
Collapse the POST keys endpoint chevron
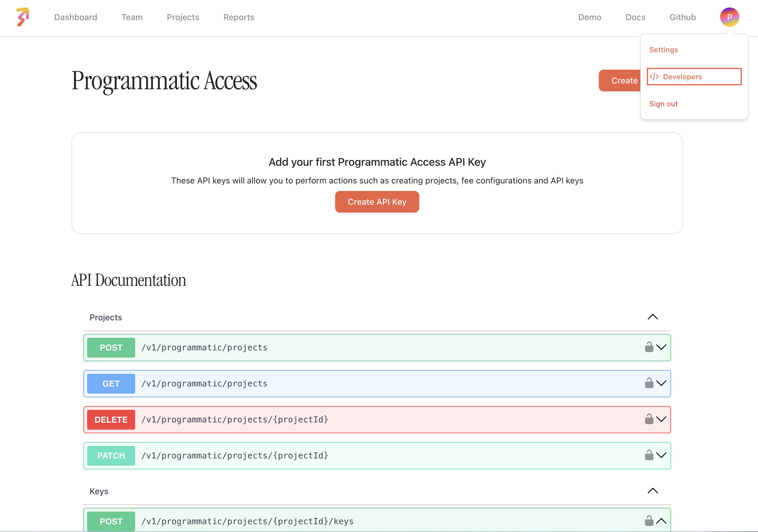(x=661, y=521)
